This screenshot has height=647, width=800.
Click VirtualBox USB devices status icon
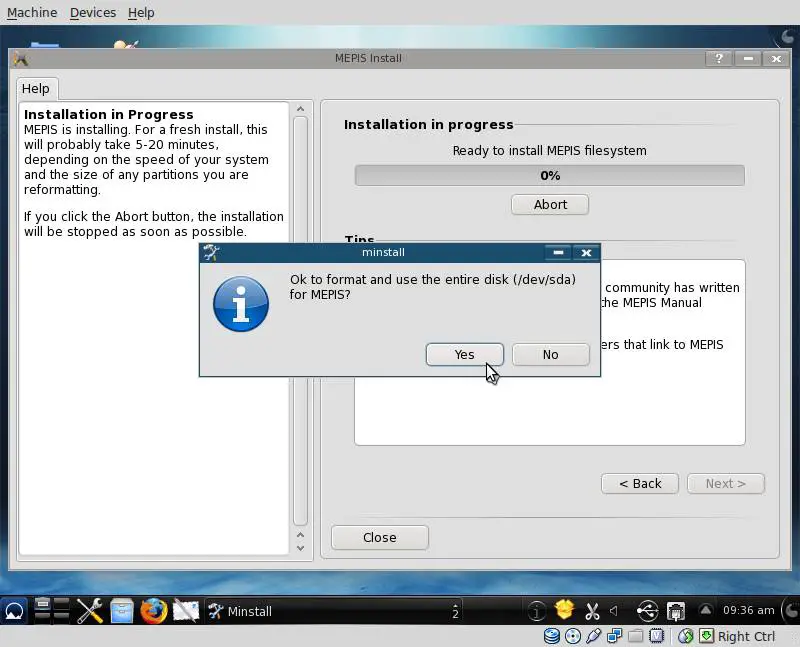tap(593, 636)
